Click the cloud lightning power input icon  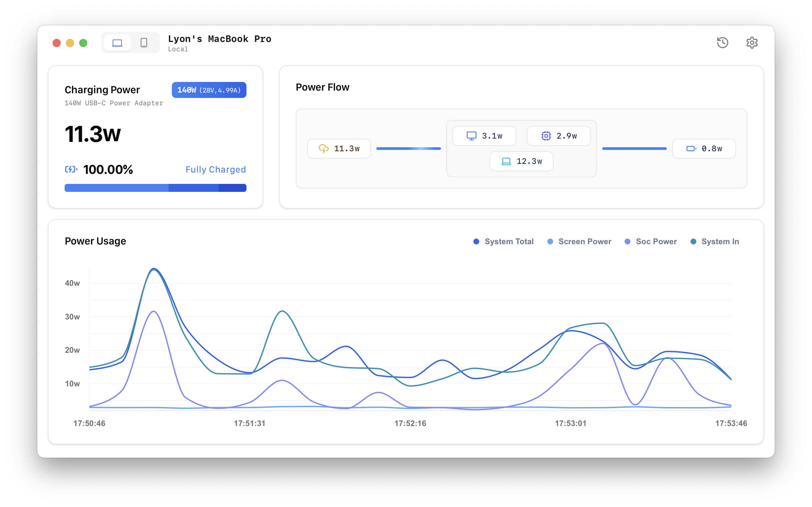click(x=323, y=149)
